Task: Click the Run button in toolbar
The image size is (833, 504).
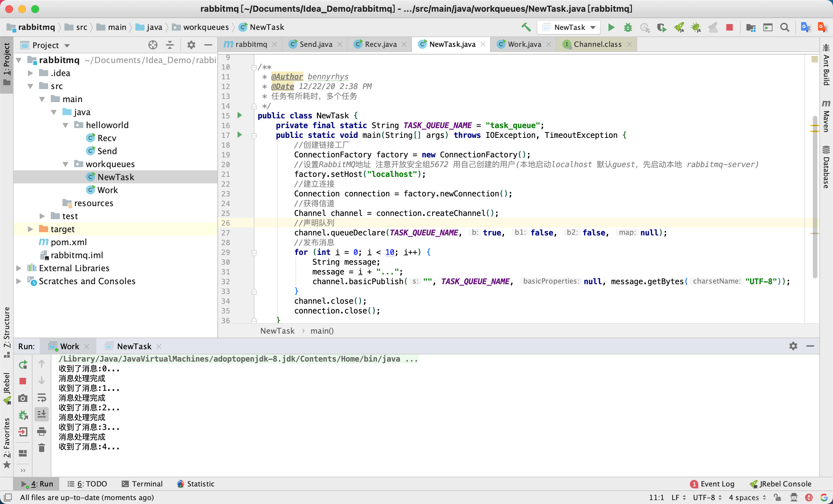Action: [612, 27]
